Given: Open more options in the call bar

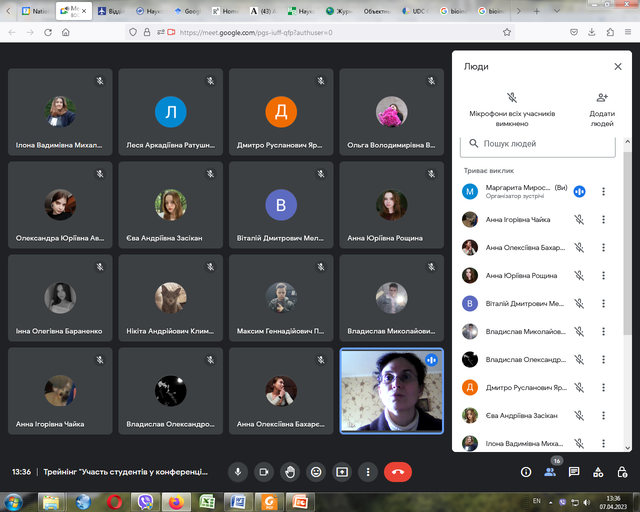Looking at the screenshot, I should click(368, 470).
